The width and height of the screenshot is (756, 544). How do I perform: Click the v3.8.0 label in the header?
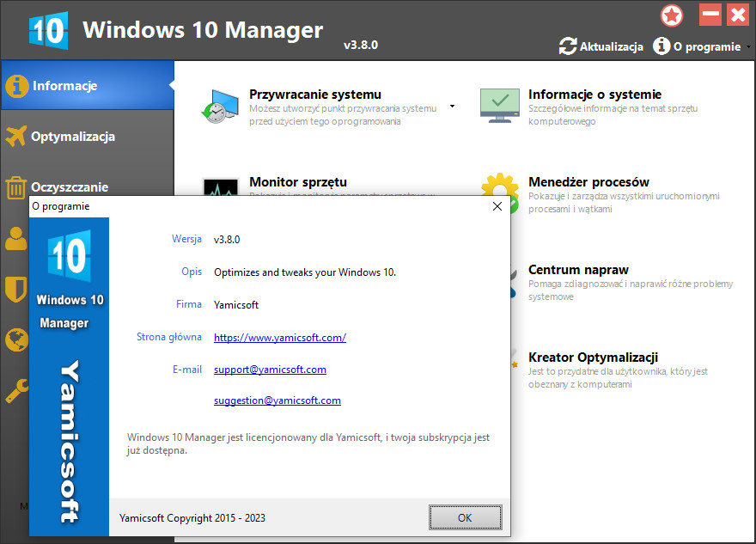[x=361, y=45]
